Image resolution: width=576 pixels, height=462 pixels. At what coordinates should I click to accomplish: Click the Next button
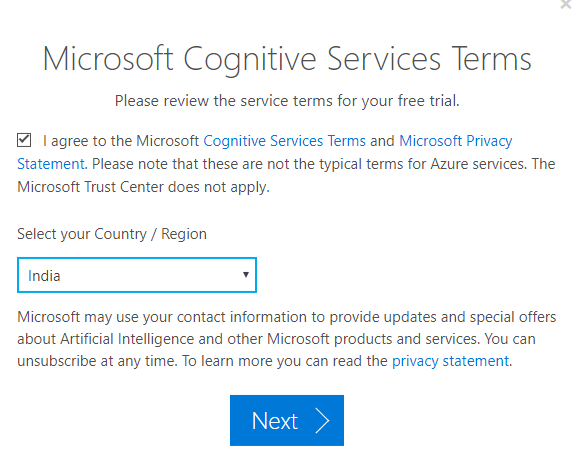tap(287, 421)
